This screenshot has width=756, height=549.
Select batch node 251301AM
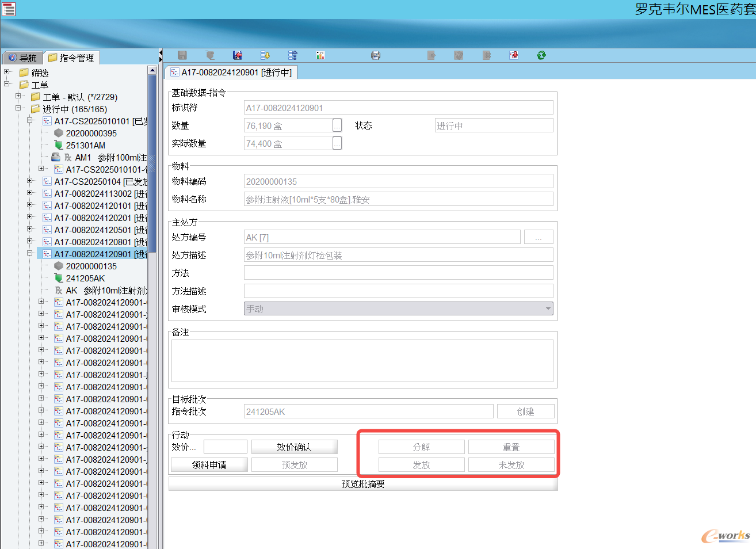click(85, 145)
